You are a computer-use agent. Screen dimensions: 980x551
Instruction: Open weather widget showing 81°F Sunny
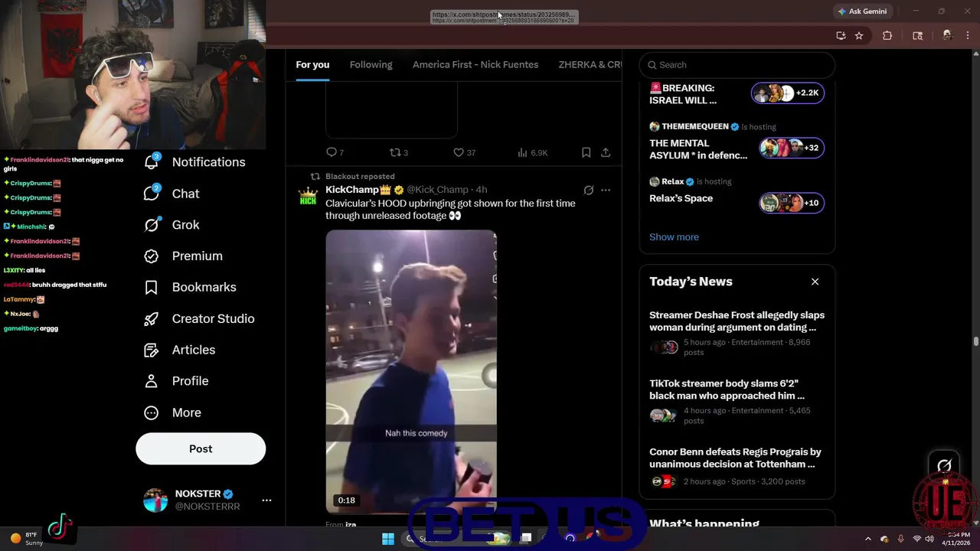pyautogui.click(x=27, y=539)
